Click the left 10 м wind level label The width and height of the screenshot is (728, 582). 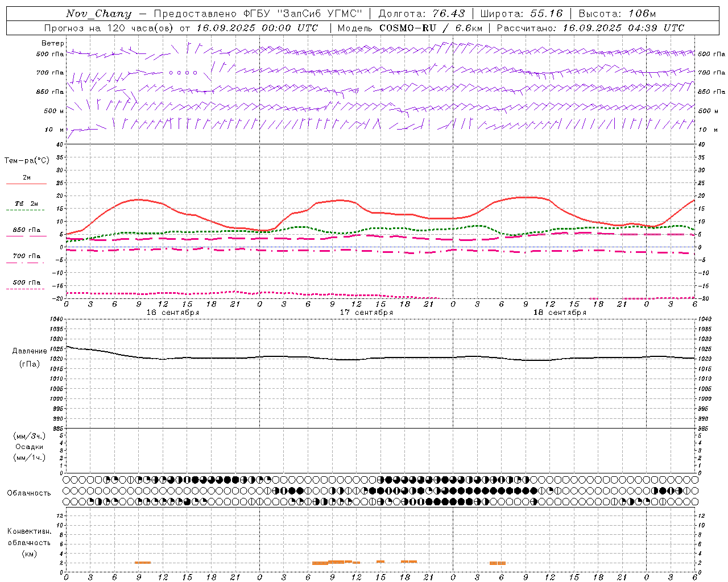pos(55,130)
